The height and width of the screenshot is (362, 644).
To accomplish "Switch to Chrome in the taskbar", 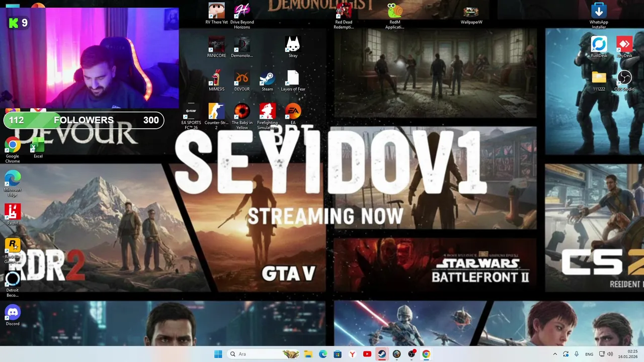I will (x=426, y=354).
